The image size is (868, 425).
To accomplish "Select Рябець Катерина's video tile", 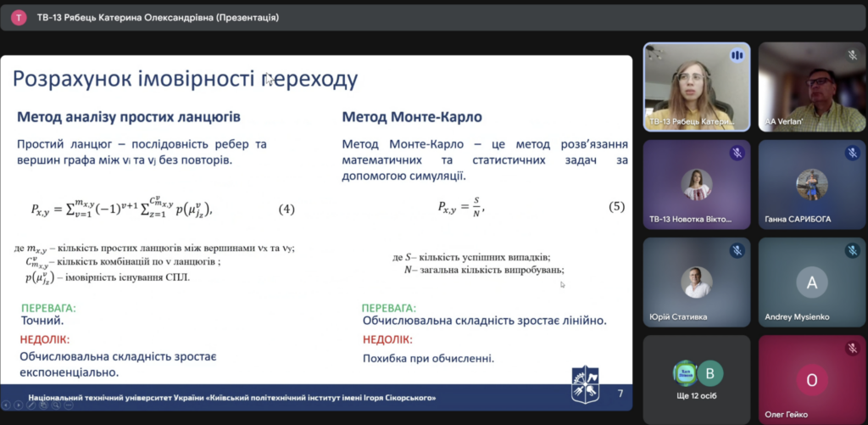I will click(697, 87).
